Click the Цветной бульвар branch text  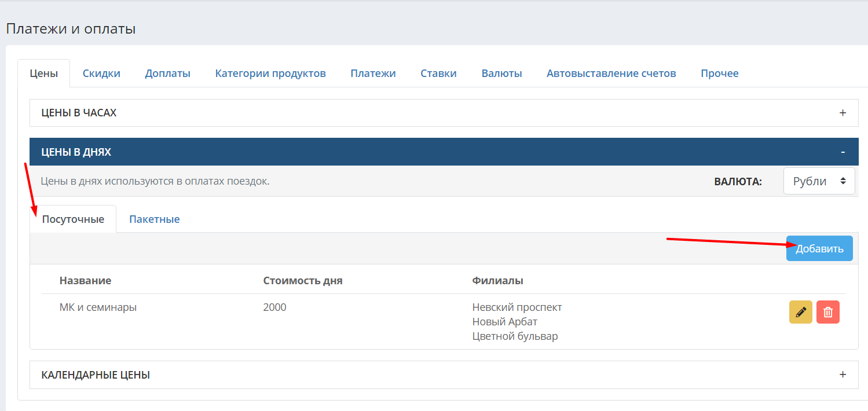coord(515,336)
